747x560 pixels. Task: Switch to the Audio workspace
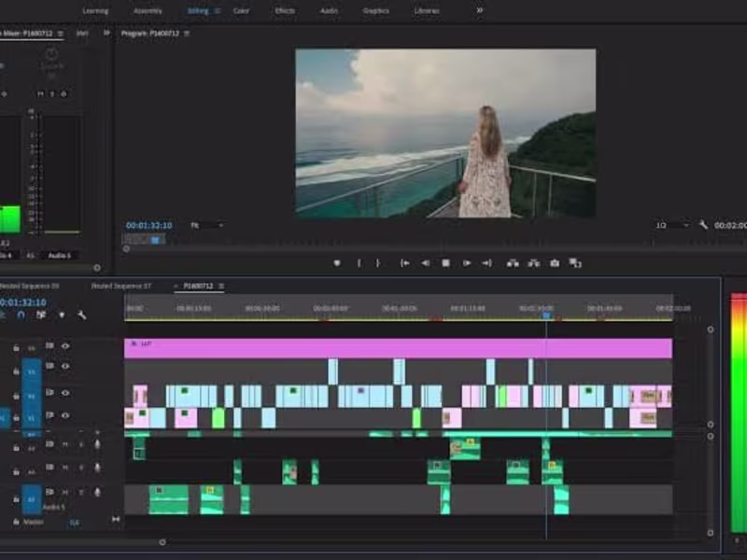coord(329,10)
